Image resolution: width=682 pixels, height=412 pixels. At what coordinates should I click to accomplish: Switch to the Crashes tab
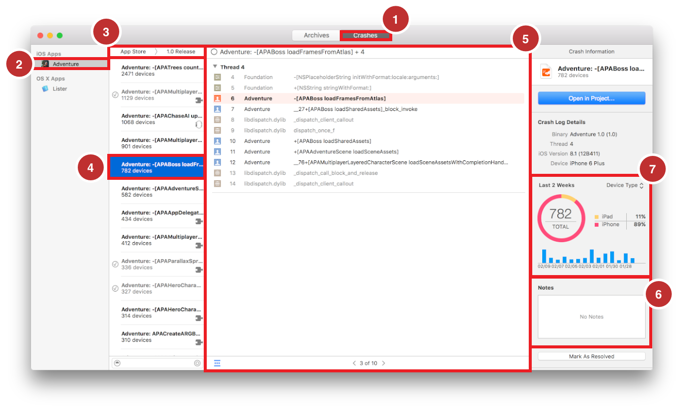[x=365, y=35]
